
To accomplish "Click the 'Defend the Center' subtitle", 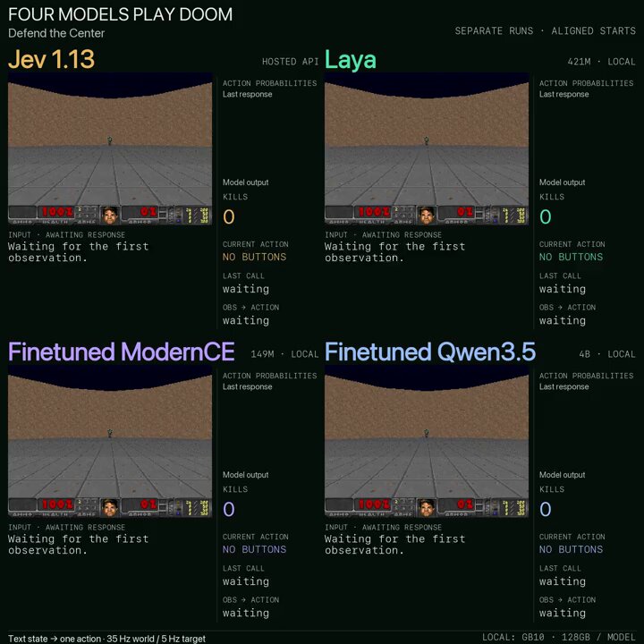I will 56,33.
